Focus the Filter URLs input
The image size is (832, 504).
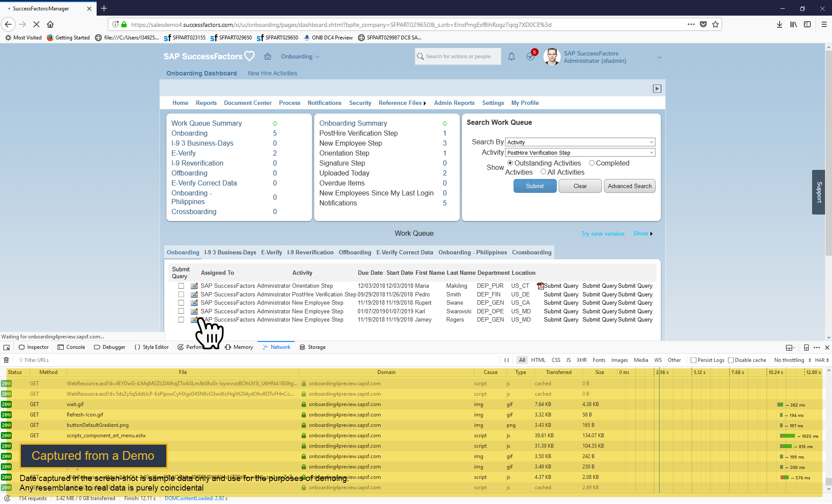coord(37,360)
